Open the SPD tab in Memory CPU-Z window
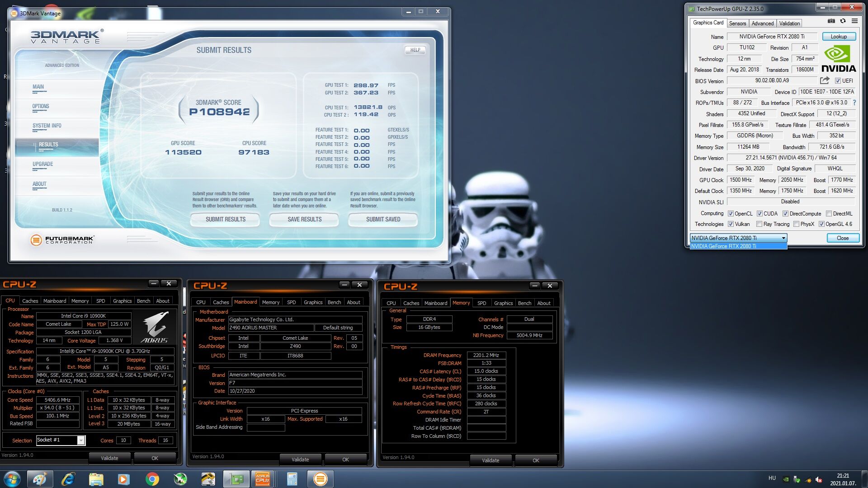The height and width of the screenshot is (488, 868). (482, 303)
